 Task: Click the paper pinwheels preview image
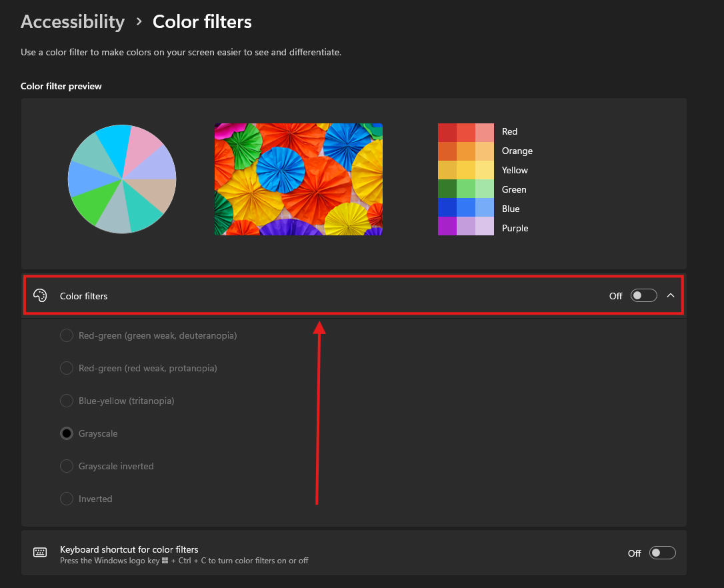click(x=298, y=179)
